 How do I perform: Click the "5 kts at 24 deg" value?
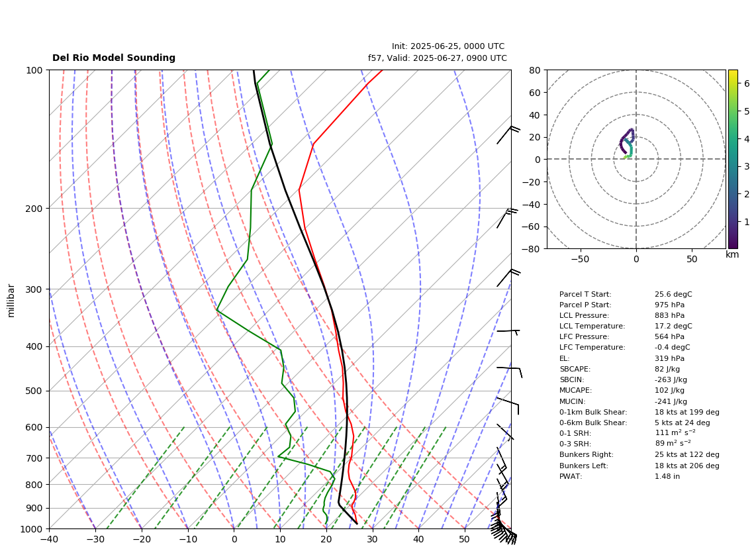click(683, 423)
